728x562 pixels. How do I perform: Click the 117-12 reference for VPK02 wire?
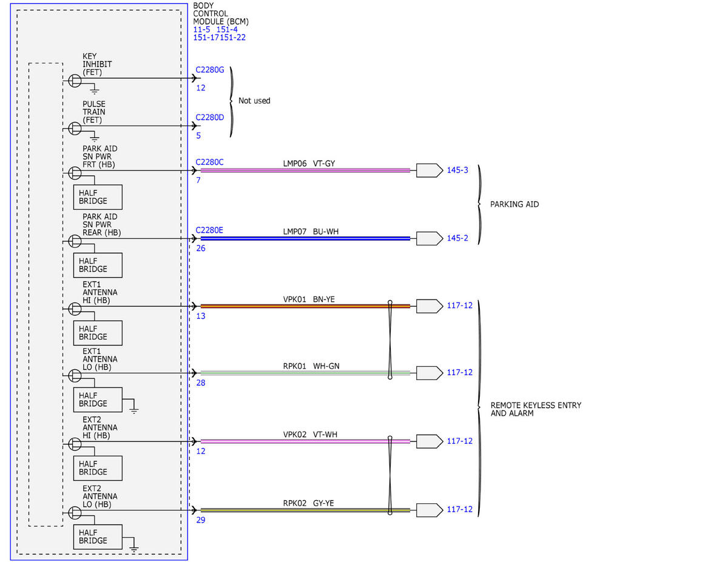(x=459, y=441)
